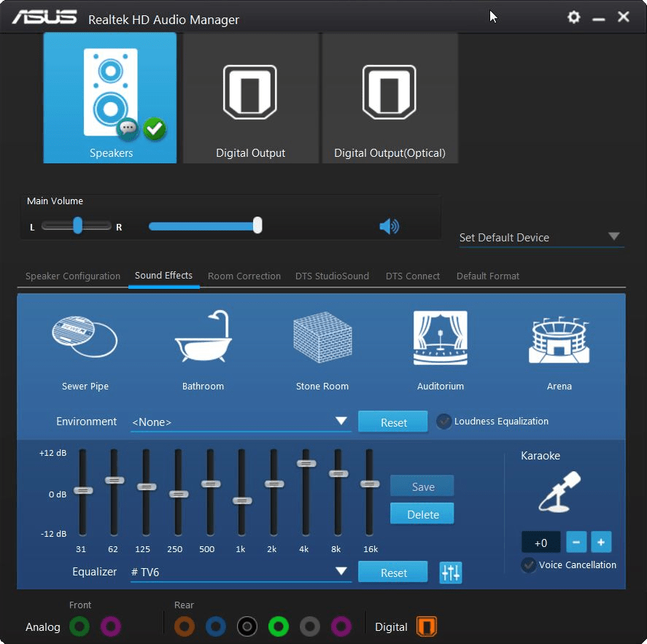Image resolution: width=647 pixels, height=644 pixels.
Task: Switch to the Sound Effects tab
Action: [164, 275]
